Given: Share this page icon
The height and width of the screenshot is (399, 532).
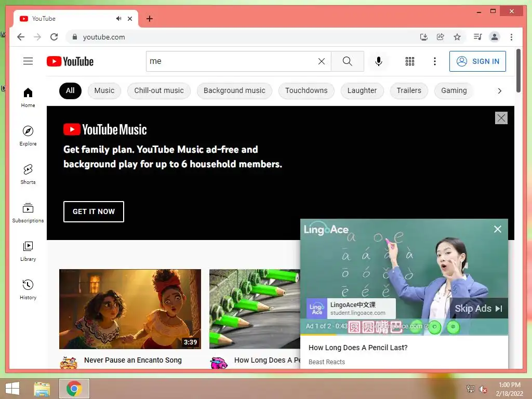Looking at the screenshot, I should click(441, 37).
